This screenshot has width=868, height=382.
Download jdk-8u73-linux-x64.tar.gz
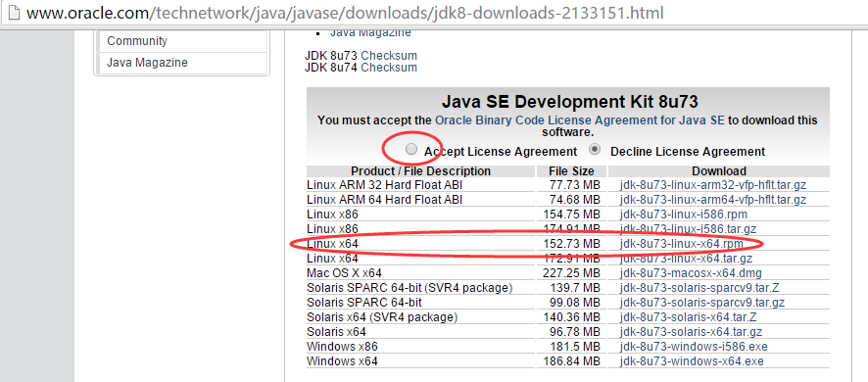point(686,258)
